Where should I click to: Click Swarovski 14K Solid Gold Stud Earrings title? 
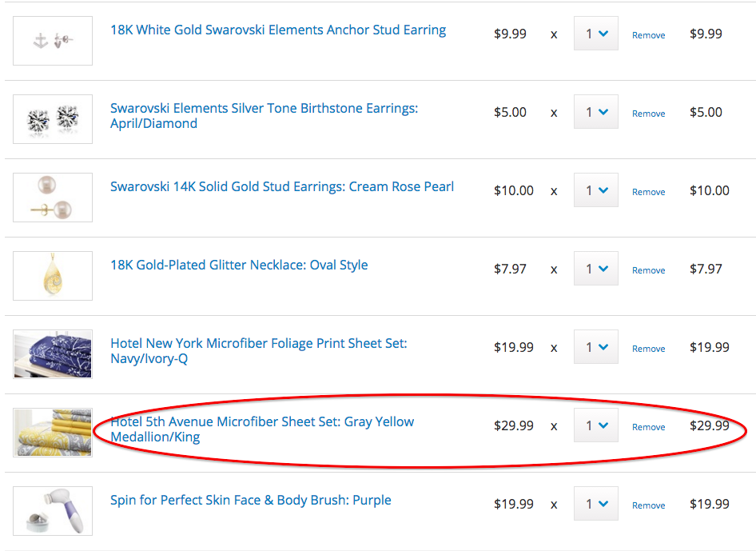(282, 187)
